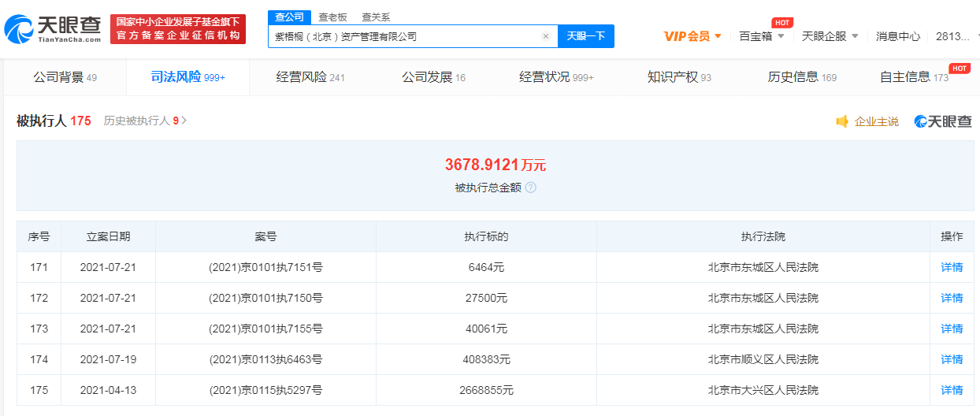Switch to 查老板 search tab
980x416 pixels.
[x=332, y=17]
